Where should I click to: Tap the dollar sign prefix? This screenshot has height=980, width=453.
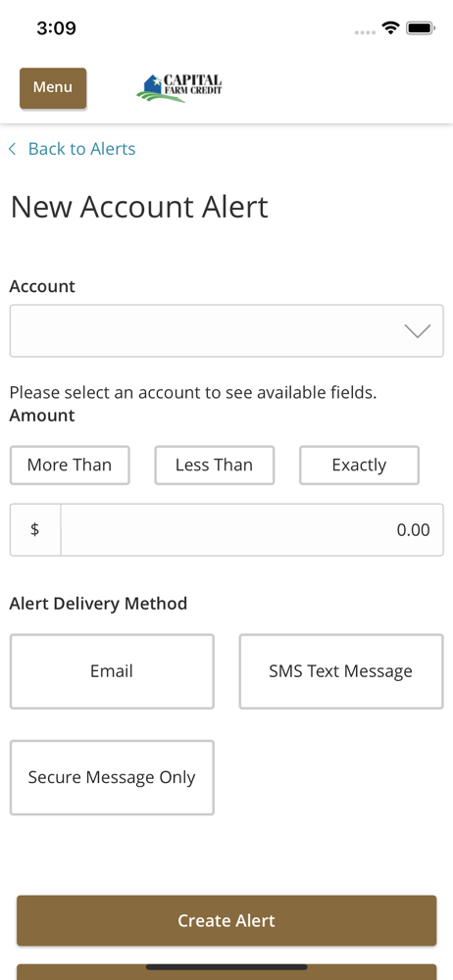[x=35, y=530]
